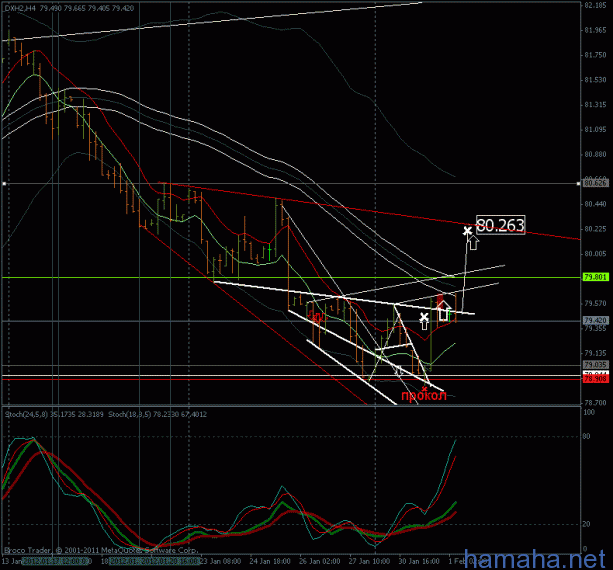Select the large white up arrow near 79.570

click(443, 311)
